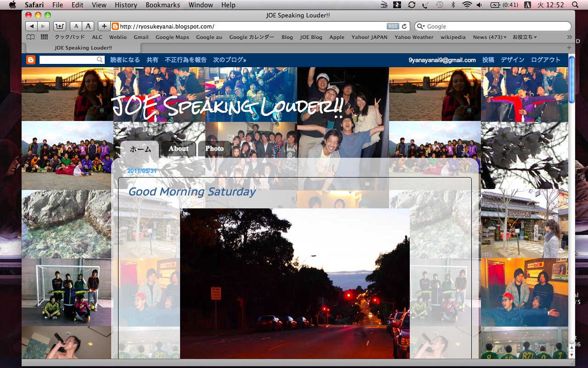Open the Gmail bookmark
Viewport: 588px width, 368px height.
point(141,37)
